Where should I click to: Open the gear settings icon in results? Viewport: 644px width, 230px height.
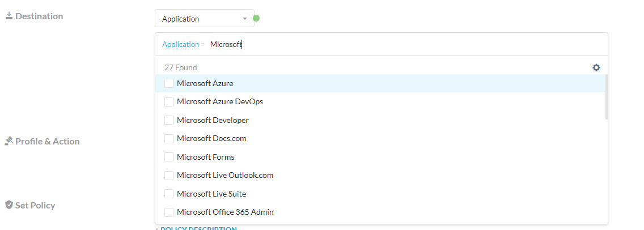(x=596, y=67)
